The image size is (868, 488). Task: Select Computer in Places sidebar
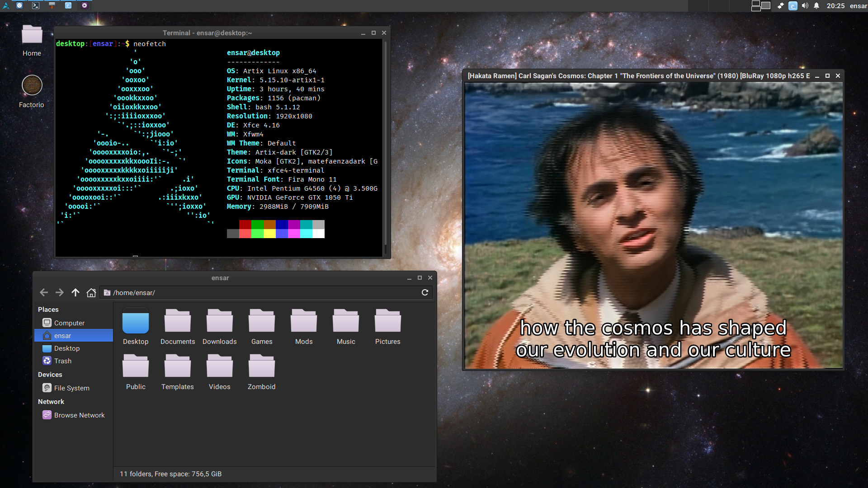pos(69,323)
